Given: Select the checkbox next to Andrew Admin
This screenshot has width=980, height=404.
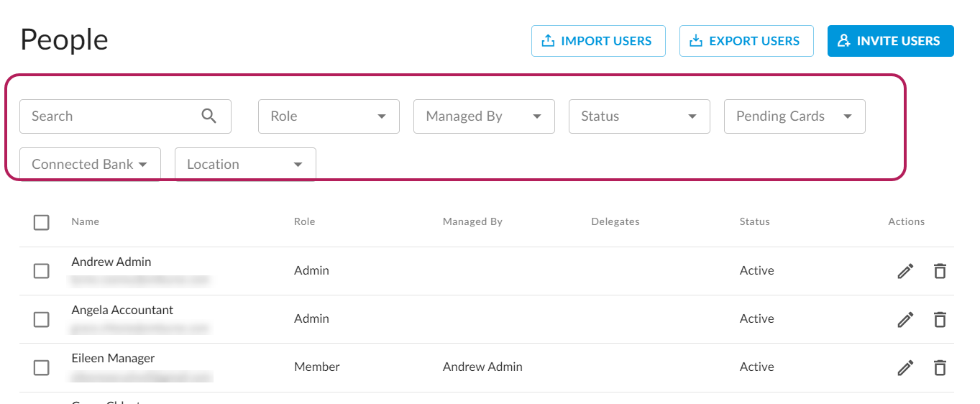Looking at the screenshot, I should (x=42, y=271).
